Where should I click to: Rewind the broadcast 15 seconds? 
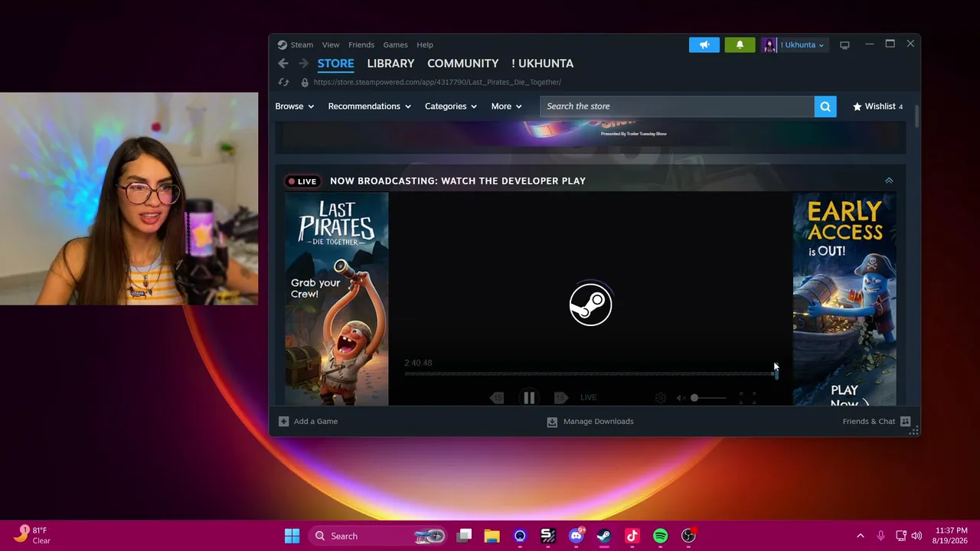tap(497, 397)
